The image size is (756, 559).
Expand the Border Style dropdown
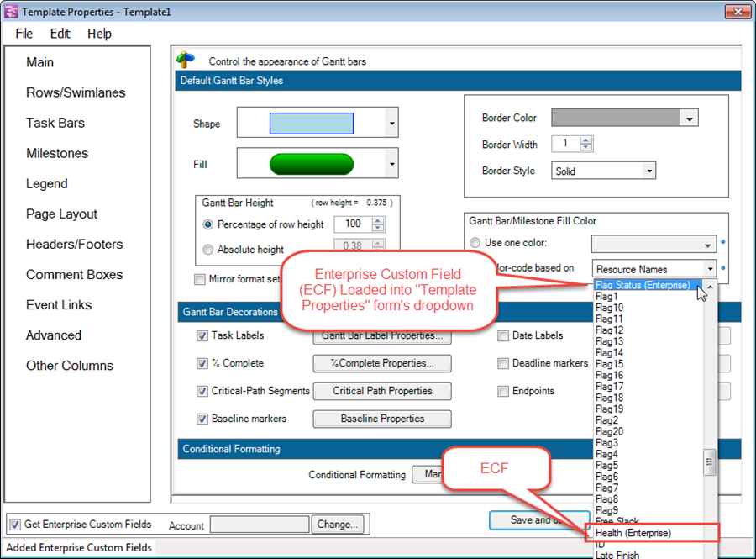point(648,171)
